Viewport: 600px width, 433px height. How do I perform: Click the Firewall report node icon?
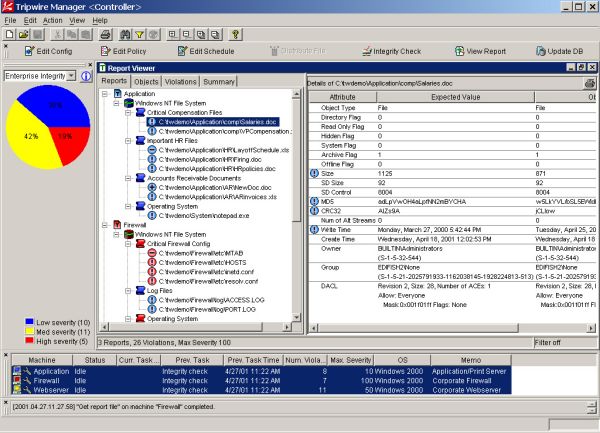(117, 225)
